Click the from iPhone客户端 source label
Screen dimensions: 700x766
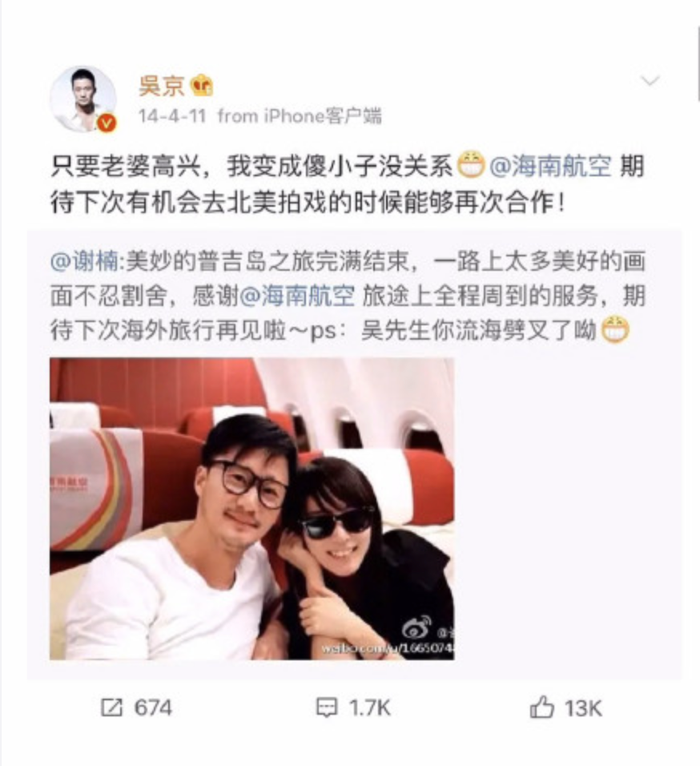[x=300, y=116]
